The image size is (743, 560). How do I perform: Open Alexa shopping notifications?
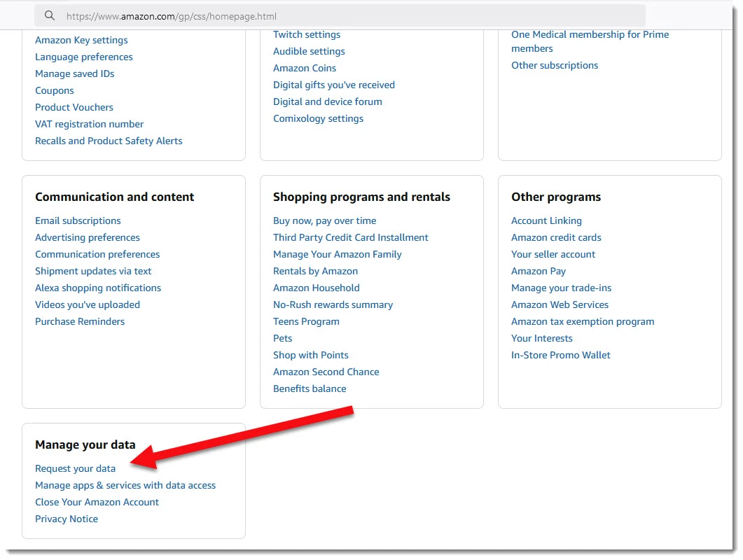tap(98, 288)
